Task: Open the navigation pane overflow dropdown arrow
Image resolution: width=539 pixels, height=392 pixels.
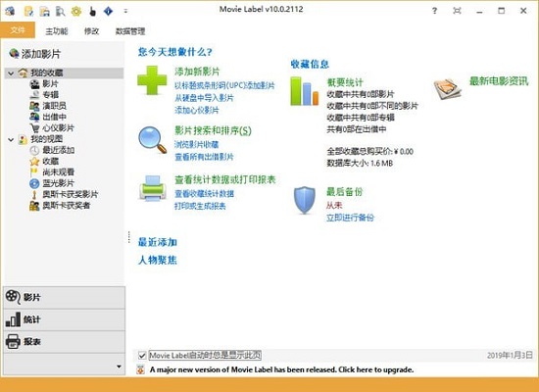Action: click(x=119, y=367)
